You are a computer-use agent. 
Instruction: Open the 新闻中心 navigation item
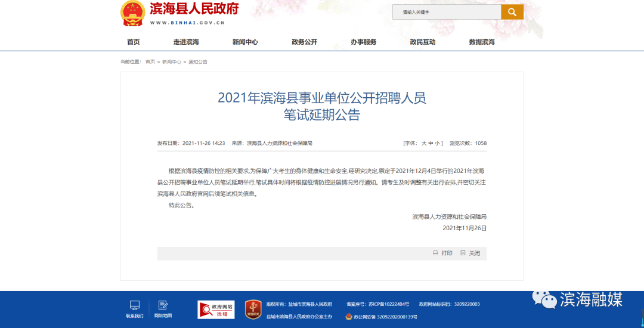(x=245, y=42)
